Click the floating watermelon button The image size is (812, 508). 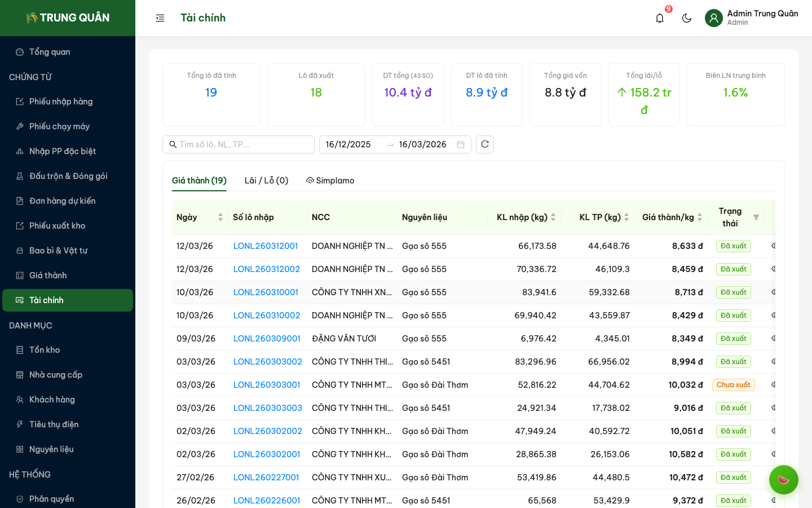tap(783, 480)
